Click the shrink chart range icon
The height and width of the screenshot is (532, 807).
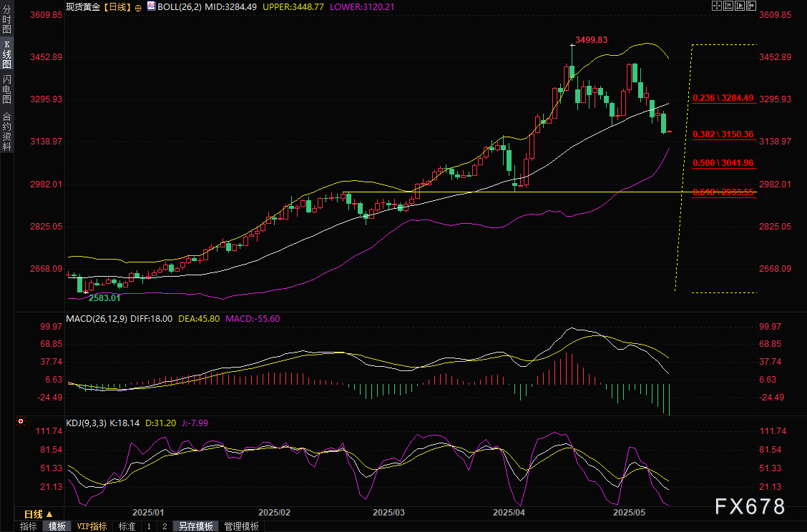pos(728,6)
